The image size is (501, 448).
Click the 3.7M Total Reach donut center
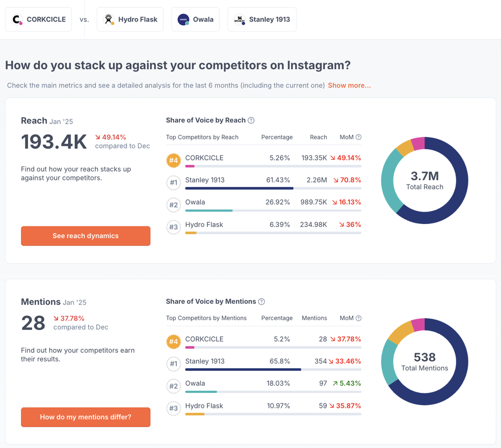425,180
